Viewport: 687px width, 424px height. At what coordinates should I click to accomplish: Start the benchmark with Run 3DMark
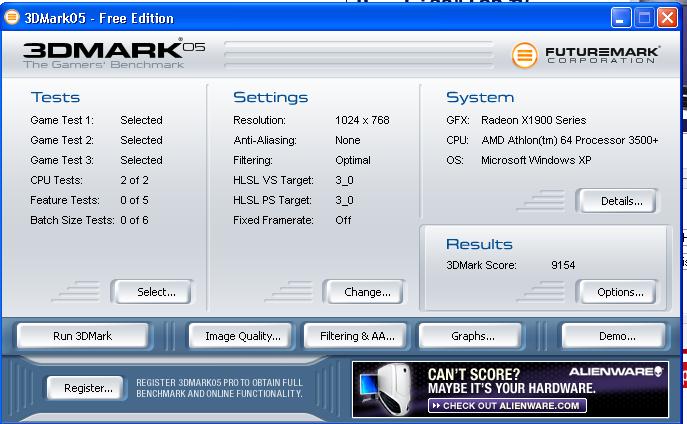(82, 336)
